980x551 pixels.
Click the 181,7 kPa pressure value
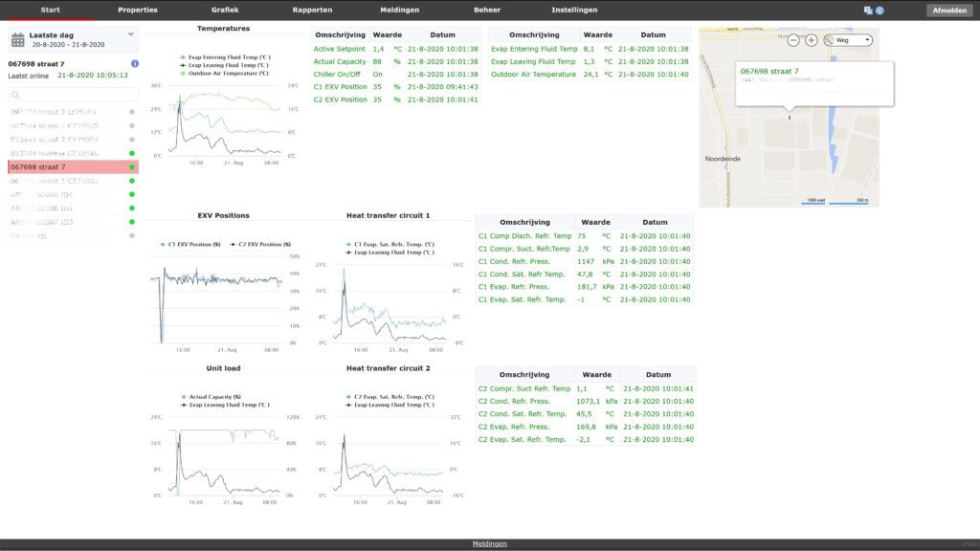587,287
